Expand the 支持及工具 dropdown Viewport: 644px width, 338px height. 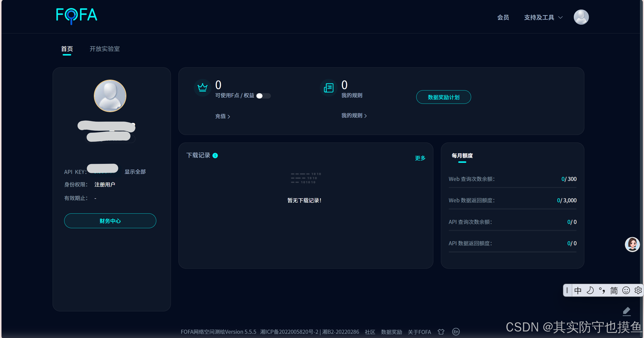(543, 17)
